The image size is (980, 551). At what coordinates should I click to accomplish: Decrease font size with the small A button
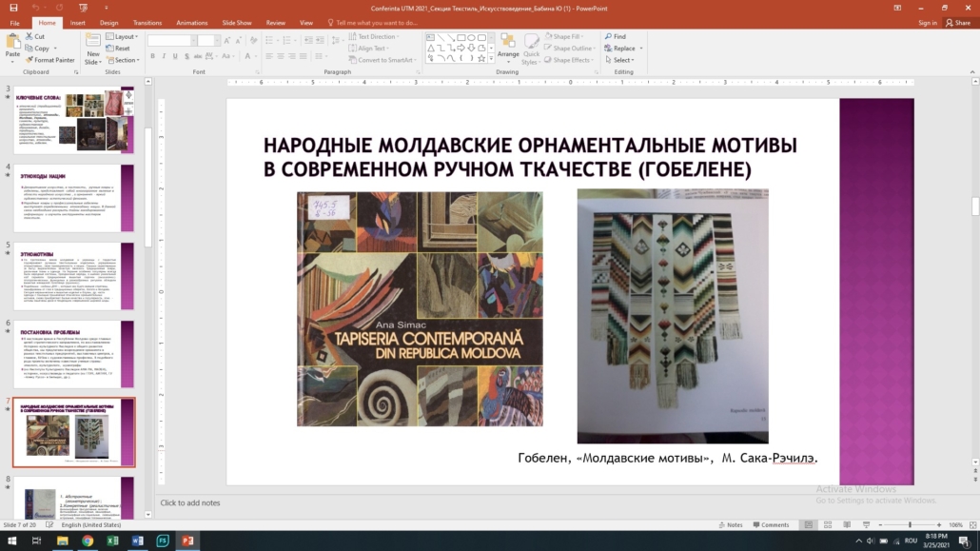click(238, 41)
